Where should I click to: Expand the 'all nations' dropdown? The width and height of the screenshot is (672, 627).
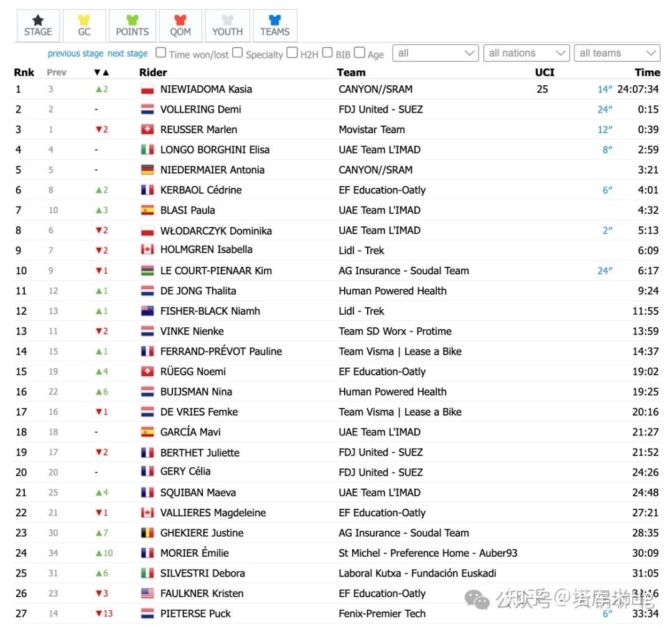click(526, 53)
